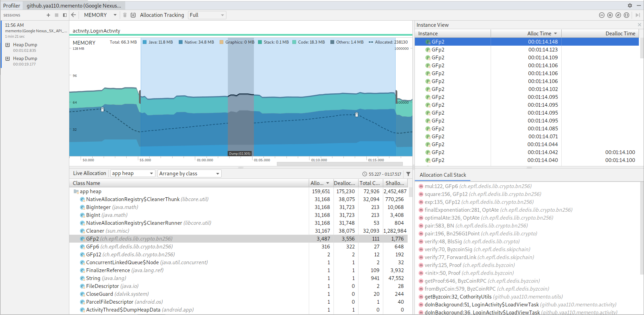
Task: Capture a heap dump using the download icon
Action: pos(133,15)
